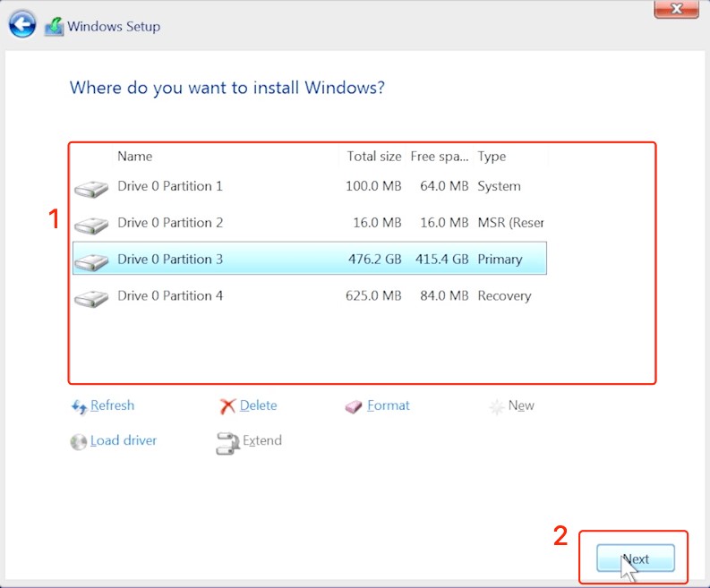Click the Delete link
Viewport: 710px width, 588px height.
[x=258, y=405]
